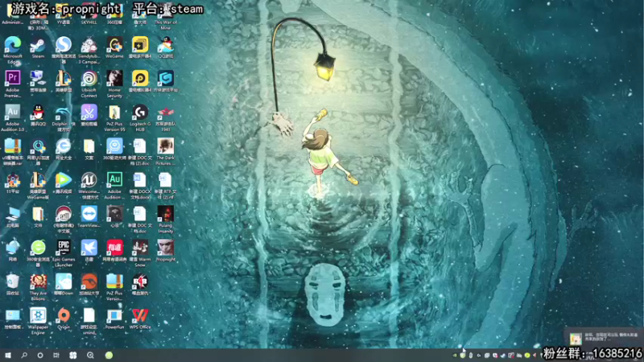This screenshot has height=362, width=644.
Task: Open the Wallpaper Engine shortcut
Action: (x=38, y=321)
